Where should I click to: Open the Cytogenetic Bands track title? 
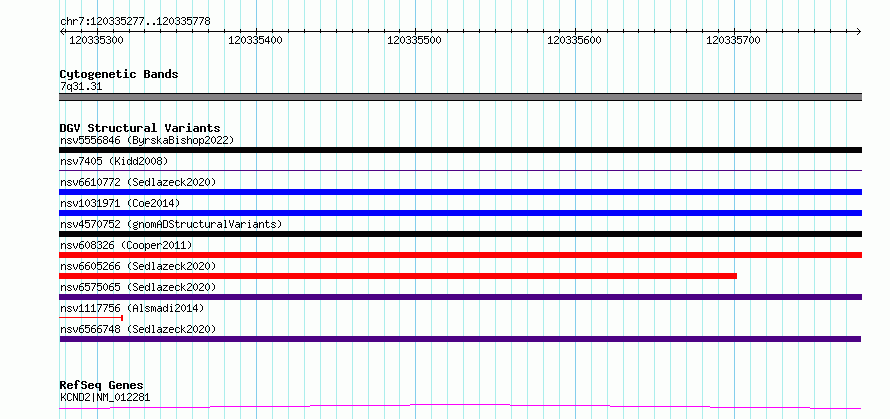(x=119, y=74)
